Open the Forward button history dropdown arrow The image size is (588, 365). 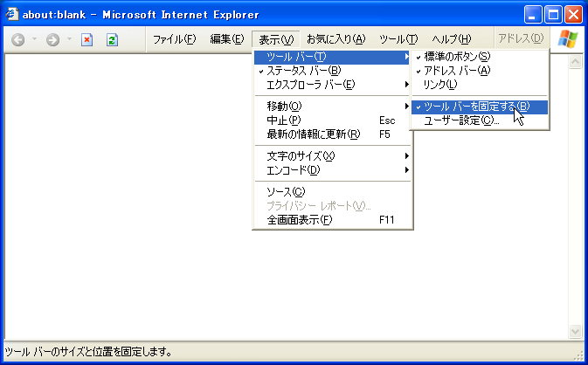pos(69,38)
